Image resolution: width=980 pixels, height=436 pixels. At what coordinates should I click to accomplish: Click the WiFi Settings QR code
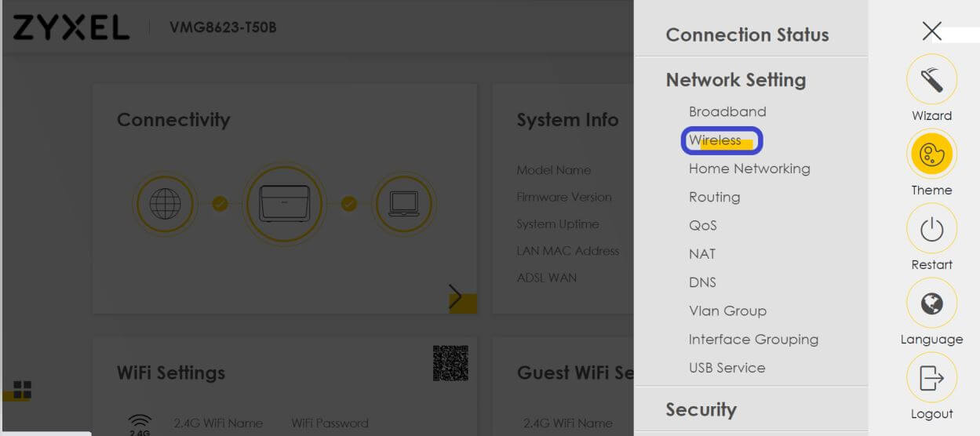click(450, 363)
